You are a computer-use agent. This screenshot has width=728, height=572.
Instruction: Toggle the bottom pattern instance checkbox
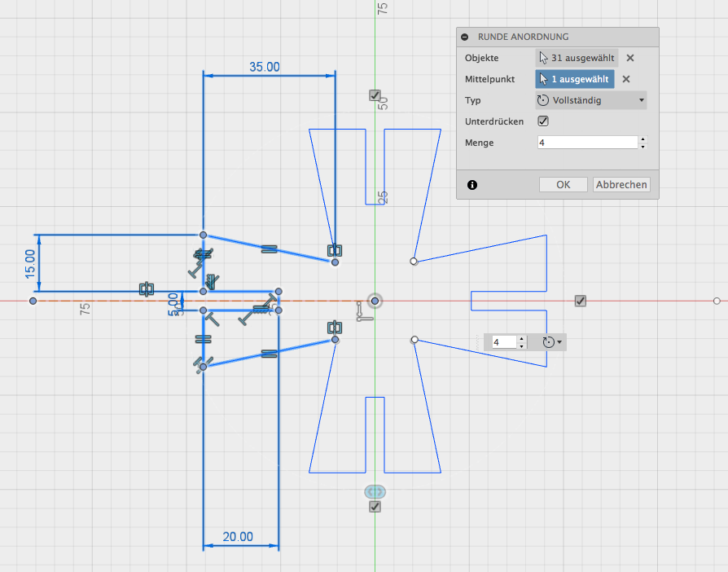(375, 507)
